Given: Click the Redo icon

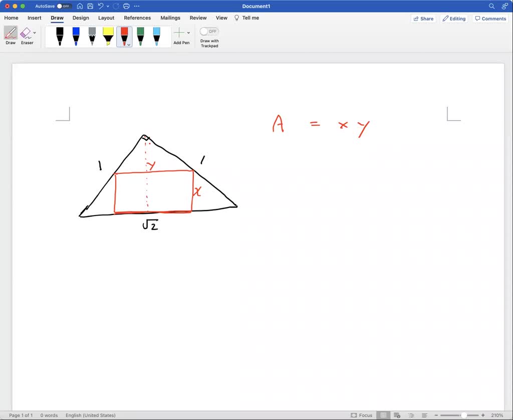Looking at the screenshot, I should point(116,6).
